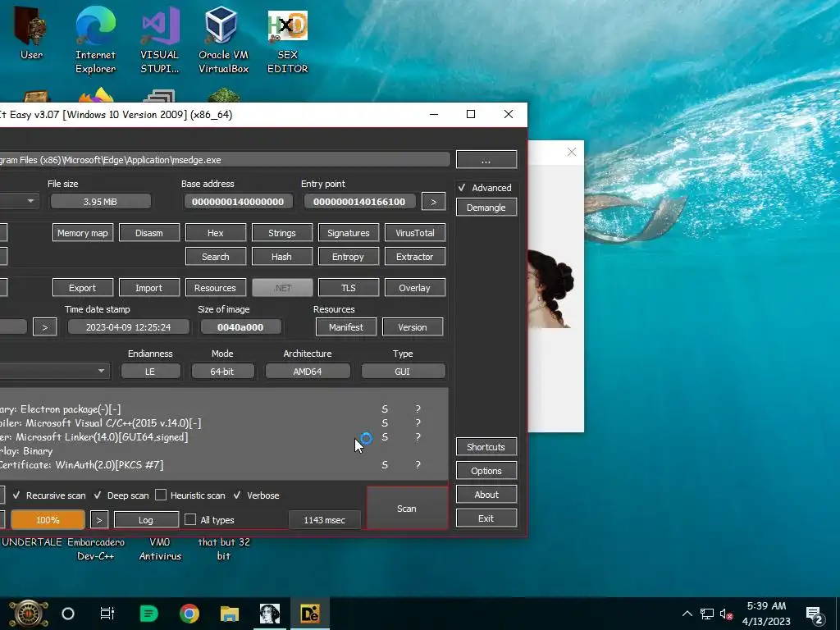The width and height of the screenshot is (840, 630).
Task: Open the Signatures view
Action: pos(348,233)
